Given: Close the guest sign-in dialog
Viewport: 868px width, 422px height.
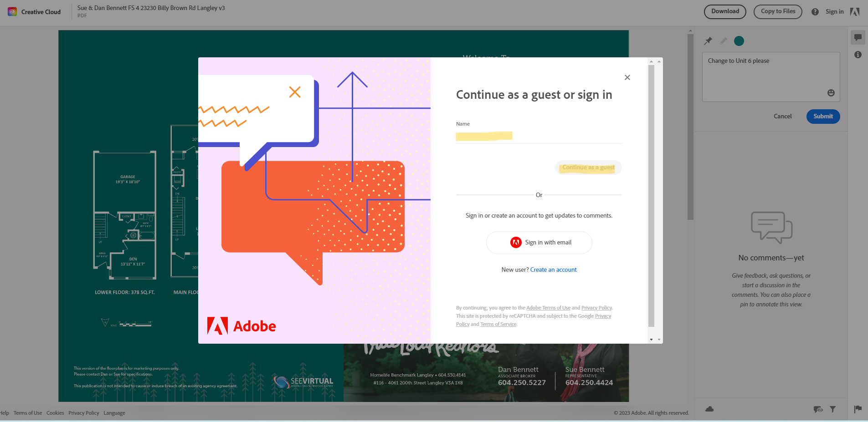Looking at the screenshot, I should 627,77.
